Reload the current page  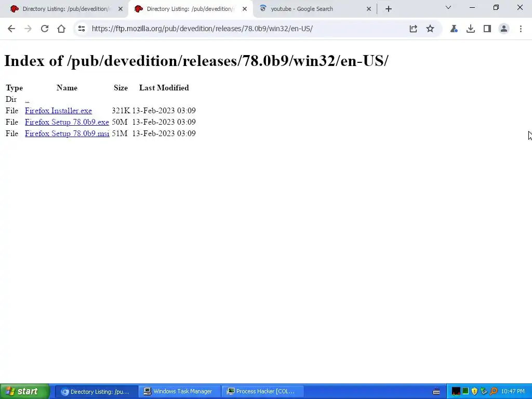point(45,29)
